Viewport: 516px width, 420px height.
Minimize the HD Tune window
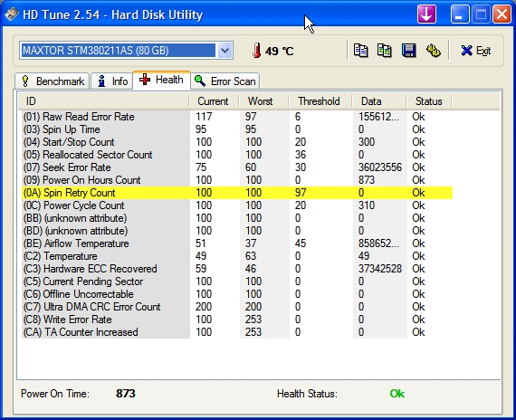point(460,14)
